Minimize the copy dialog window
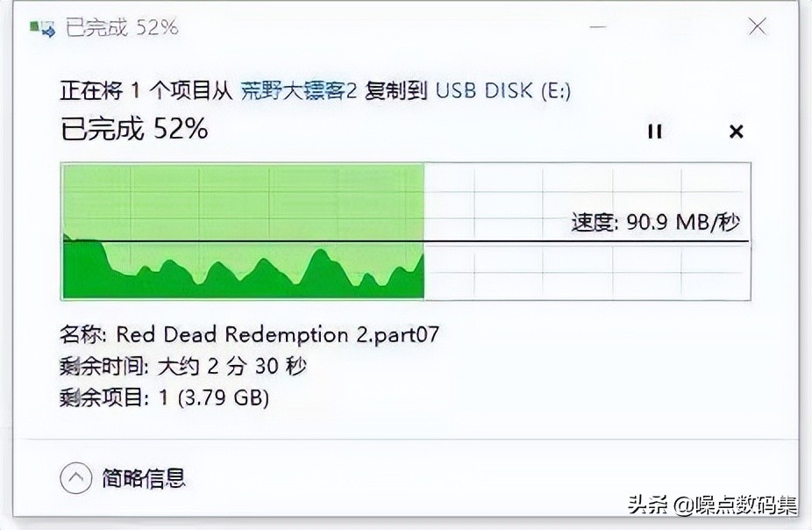 597,26
